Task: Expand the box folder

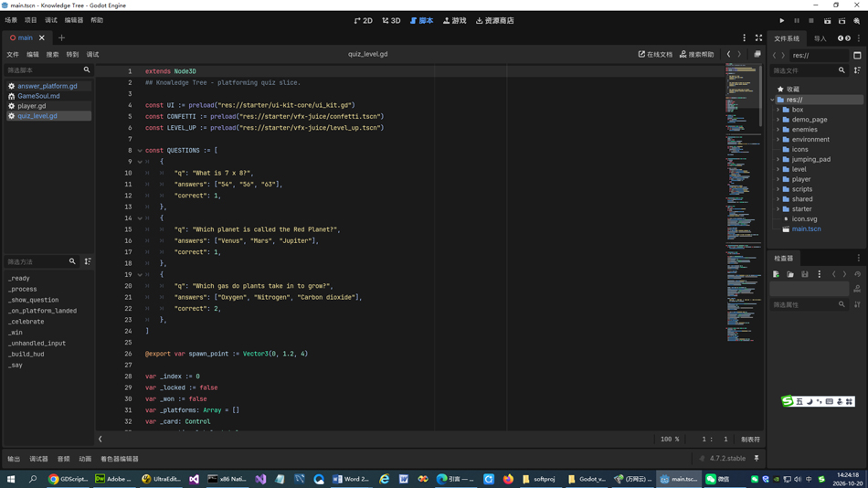Action: (778, 110)
